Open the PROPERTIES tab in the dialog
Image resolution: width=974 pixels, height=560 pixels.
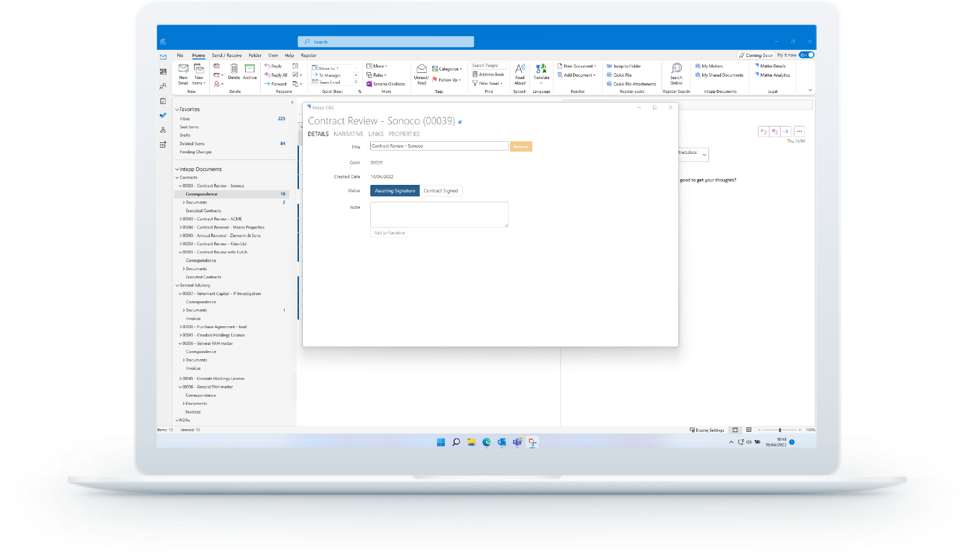coord(404,134)
